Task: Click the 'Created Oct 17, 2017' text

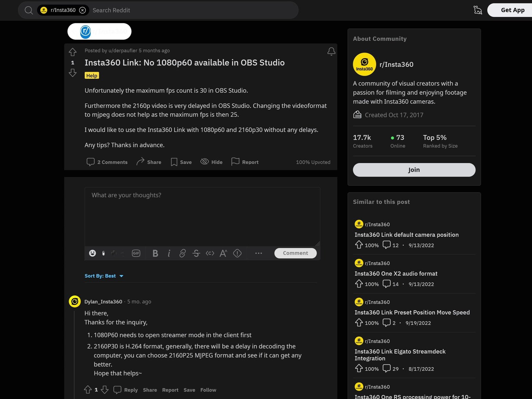Action: [394, 115]
